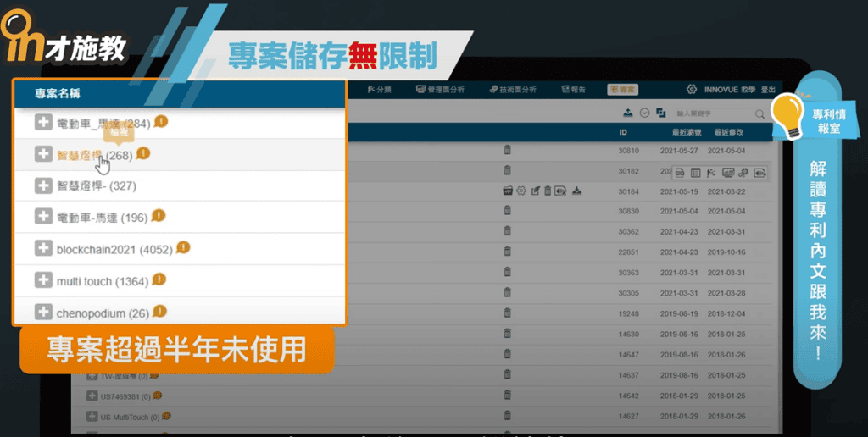Click trash icon in row ID 30810
Viewport: 868px width, 437px height.
coord(508,150)
